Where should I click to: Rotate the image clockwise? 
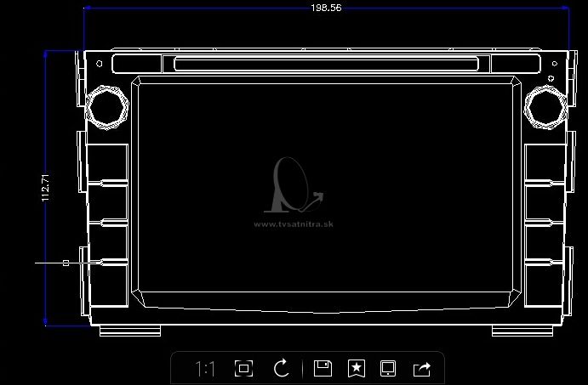pos(281,368)
